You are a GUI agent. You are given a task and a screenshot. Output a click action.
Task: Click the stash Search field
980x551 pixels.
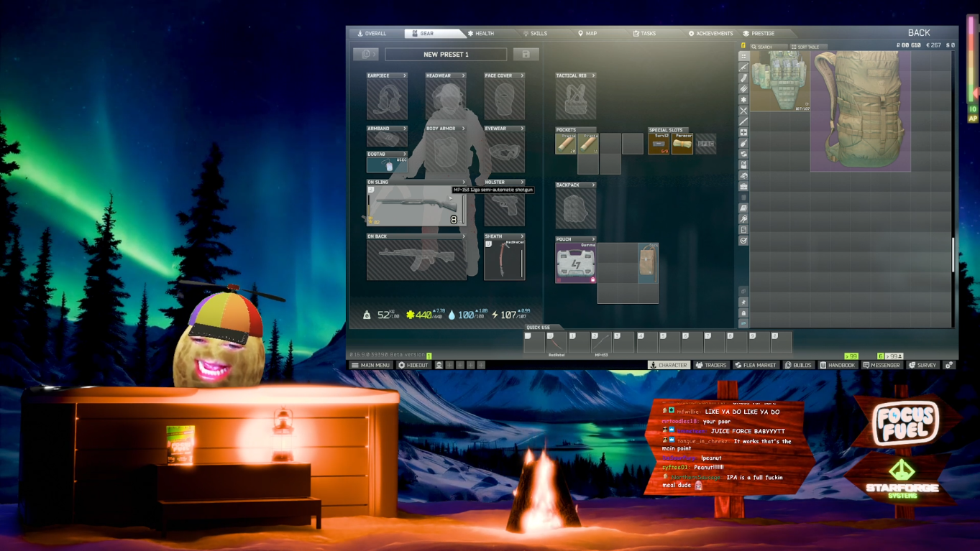point(769,47)
